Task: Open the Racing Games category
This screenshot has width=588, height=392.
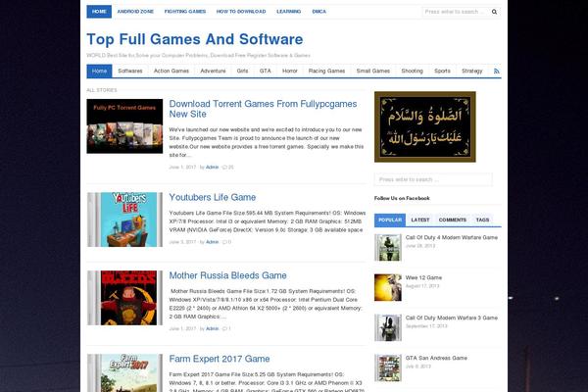Action: (326, 71)
